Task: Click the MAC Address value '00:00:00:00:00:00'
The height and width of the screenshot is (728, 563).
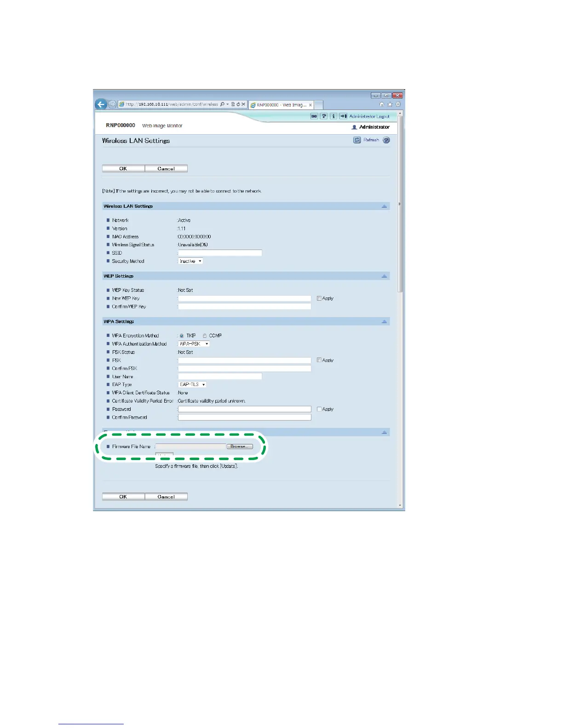Action: point(194,237)
